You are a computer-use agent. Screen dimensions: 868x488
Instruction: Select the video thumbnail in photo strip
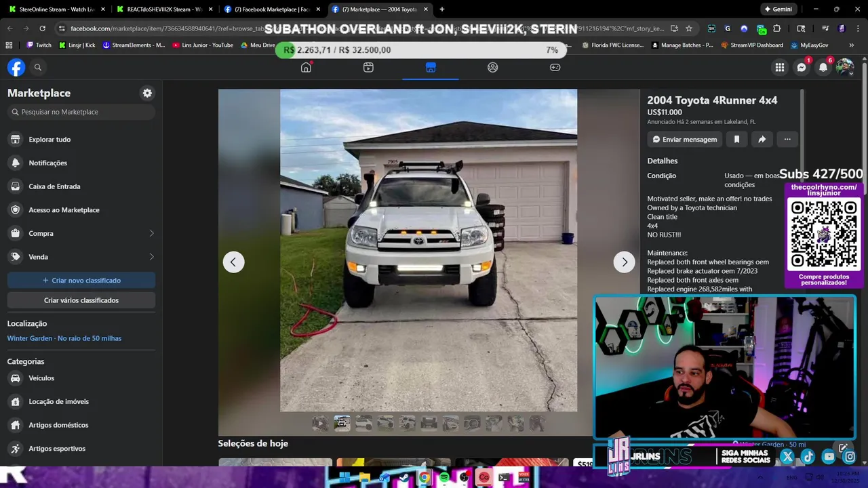(320, 424)
